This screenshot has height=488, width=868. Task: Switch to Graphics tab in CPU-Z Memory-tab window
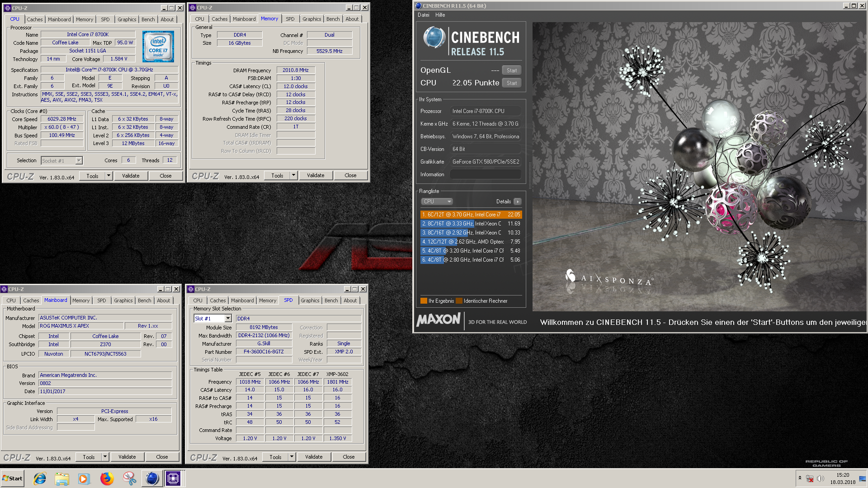click(x=312, y=19)
